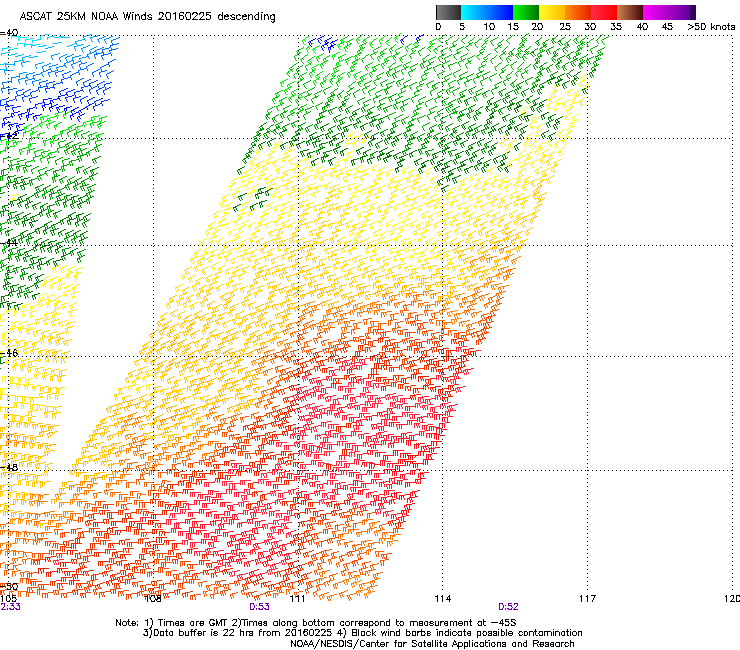Viewport: 740px width, 650px height.
Task: Click the swath time label '0:52'
Action: (x=508, y=607)
